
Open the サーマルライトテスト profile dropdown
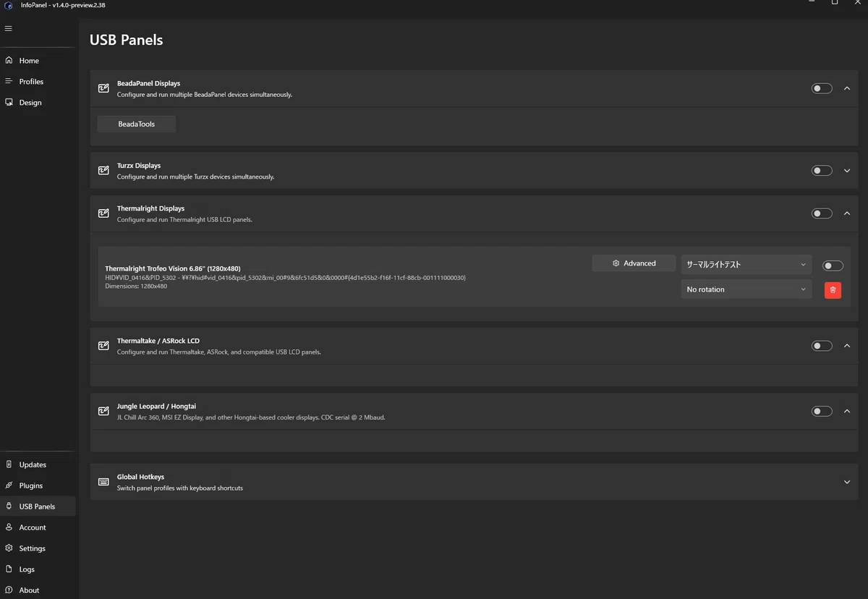[x=746, y=264]
